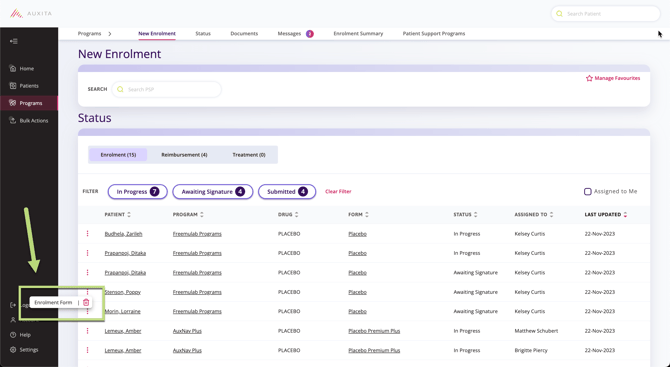Viewport: 670px width, 367px height.
Task: Toggle the In Progress filter chip
Action: pos(138,192)
